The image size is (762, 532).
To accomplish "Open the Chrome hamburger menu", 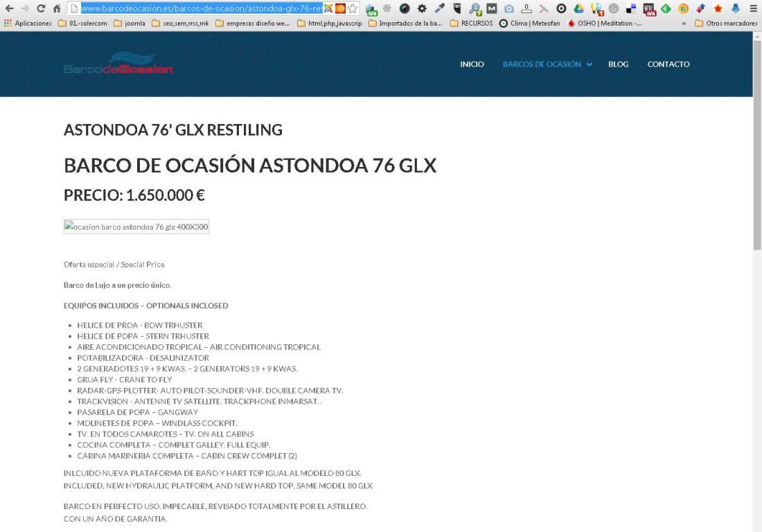I will (753, 8).
